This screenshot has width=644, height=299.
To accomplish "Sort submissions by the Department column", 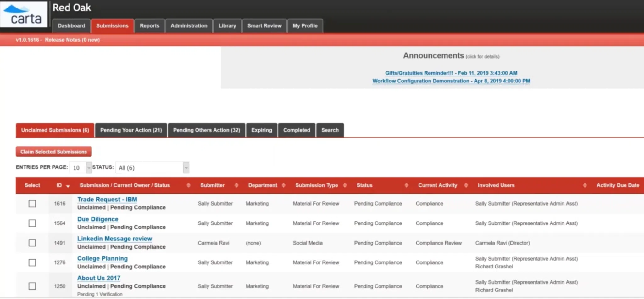I will [284, 185].
